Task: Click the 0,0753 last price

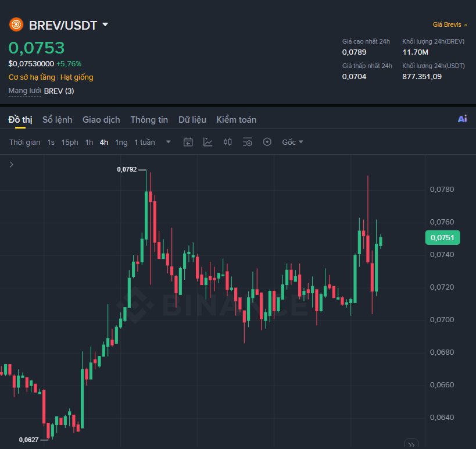Action: pyautogui.click(x=37, y=48)
